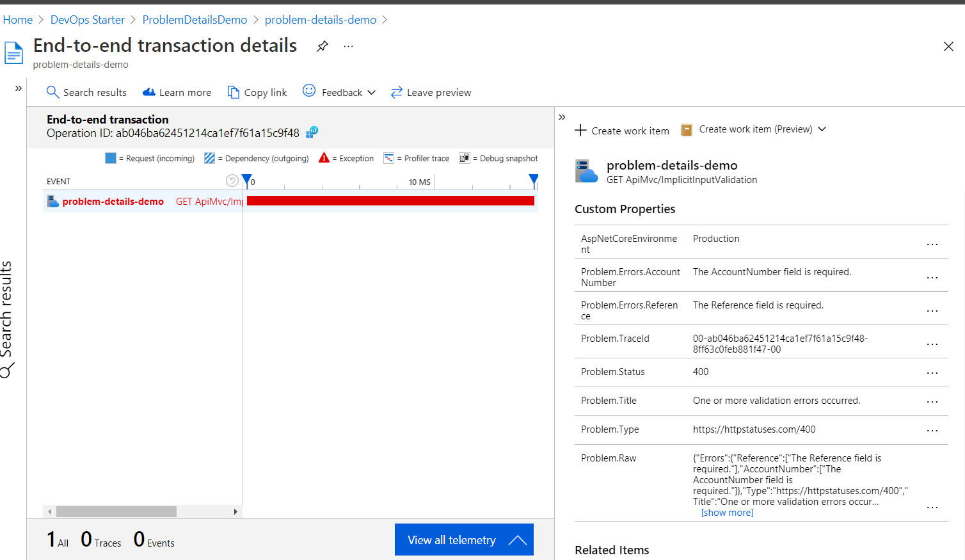Select the left timeline range marker at 0
This screenshot has width=965, height=560.
click(247, 182)
